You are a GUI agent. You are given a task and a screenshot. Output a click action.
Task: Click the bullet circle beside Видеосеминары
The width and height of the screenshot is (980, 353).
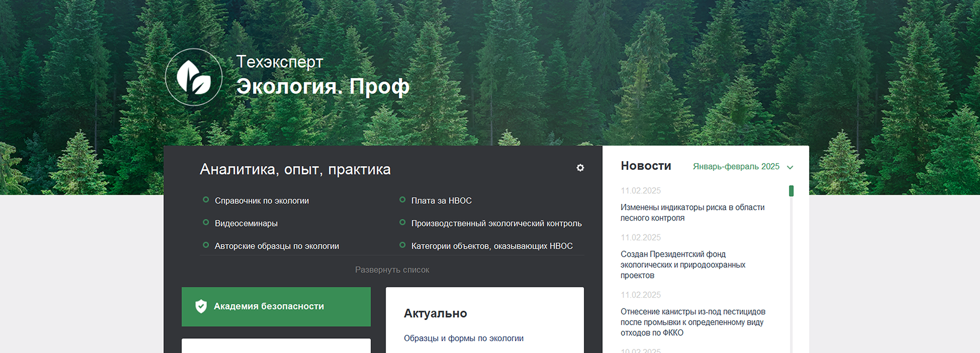pos(206,222)
